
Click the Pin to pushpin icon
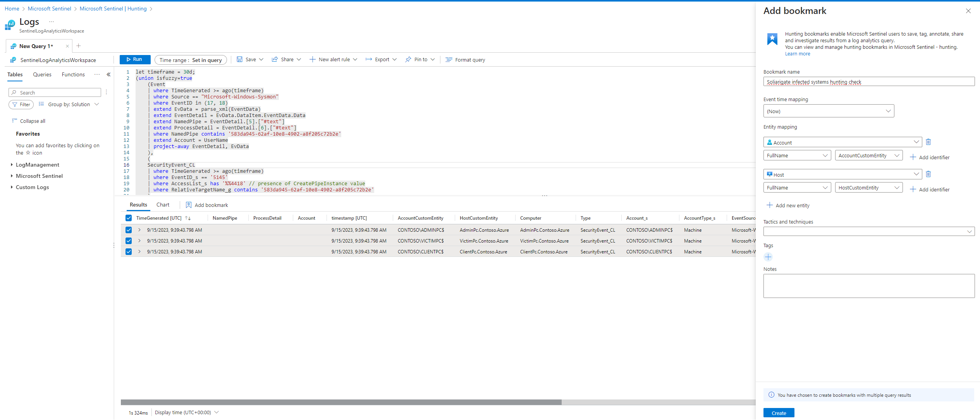[x=408, y=59]
